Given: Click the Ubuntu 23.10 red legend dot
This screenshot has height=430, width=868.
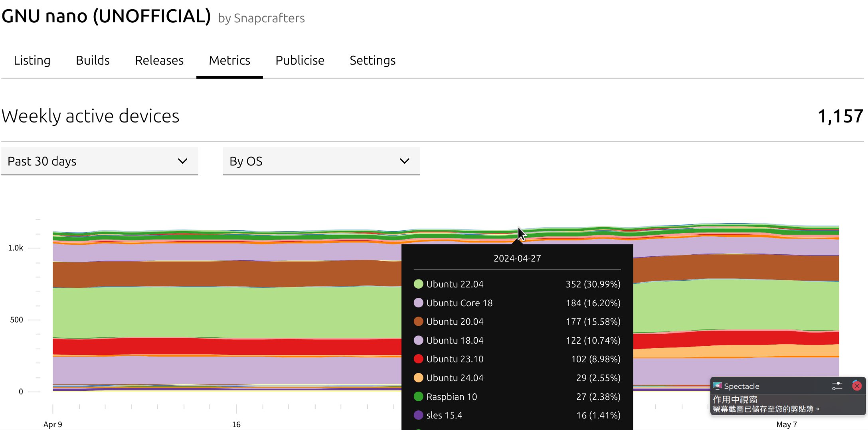Looking at the screenshot, I should (x=418, y=359).
